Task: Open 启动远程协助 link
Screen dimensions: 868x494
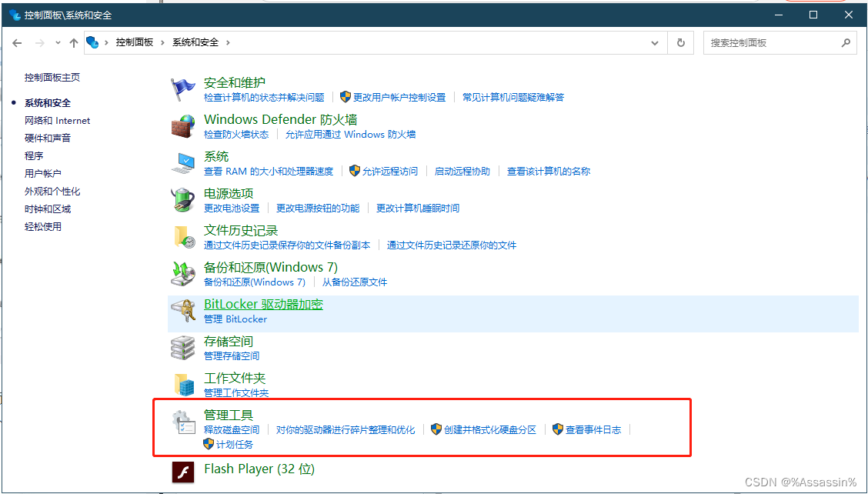Action: 462,172
